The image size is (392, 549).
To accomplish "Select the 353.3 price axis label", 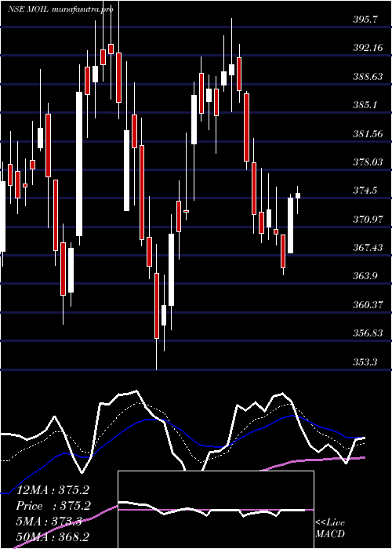I will coord(365,362).
